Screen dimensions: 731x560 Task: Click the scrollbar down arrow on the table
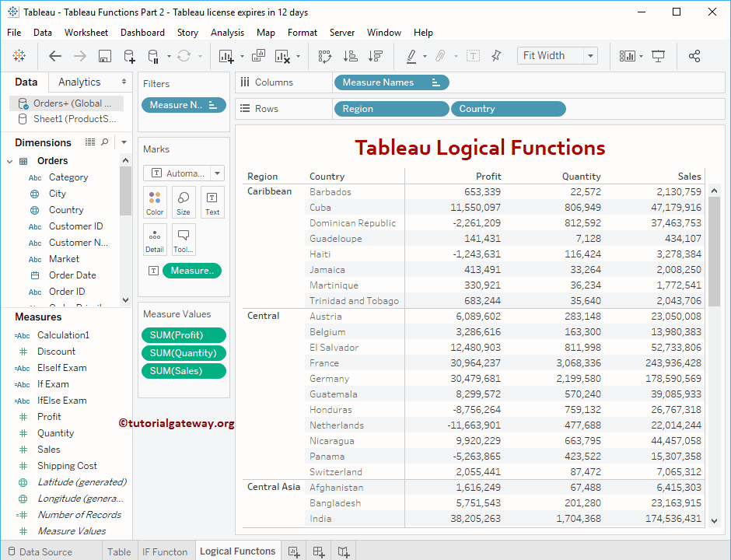[x=715, y=521]
